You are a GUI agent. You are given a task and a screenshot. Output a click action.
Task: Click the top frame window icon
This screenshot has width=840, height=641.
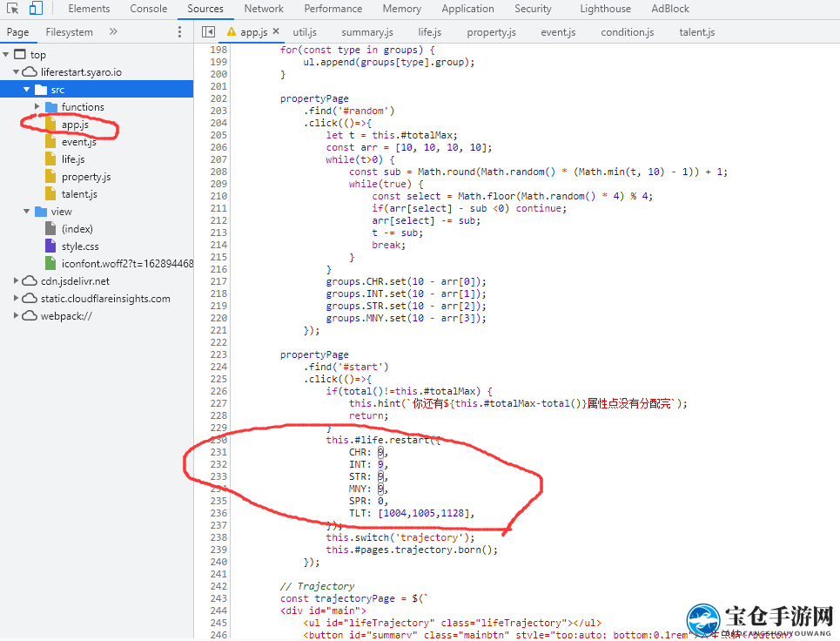[x=19, y=54]
